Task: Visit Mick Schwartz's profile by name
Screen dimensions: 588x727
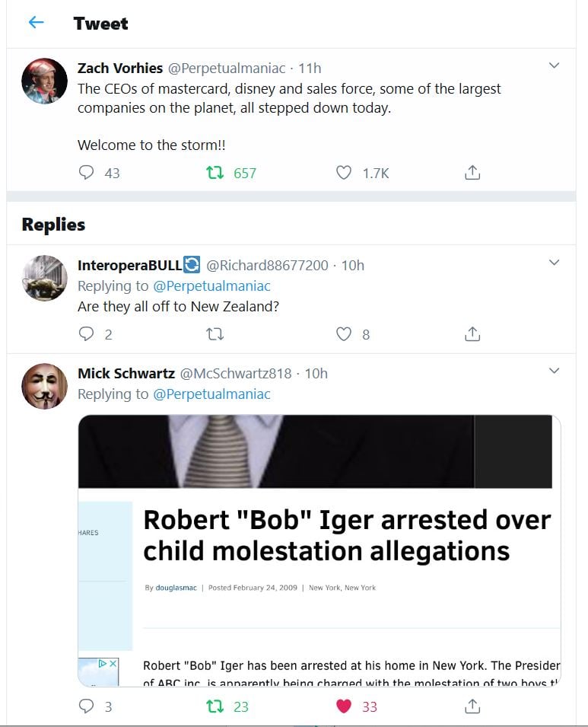Action: pos(126,373)
